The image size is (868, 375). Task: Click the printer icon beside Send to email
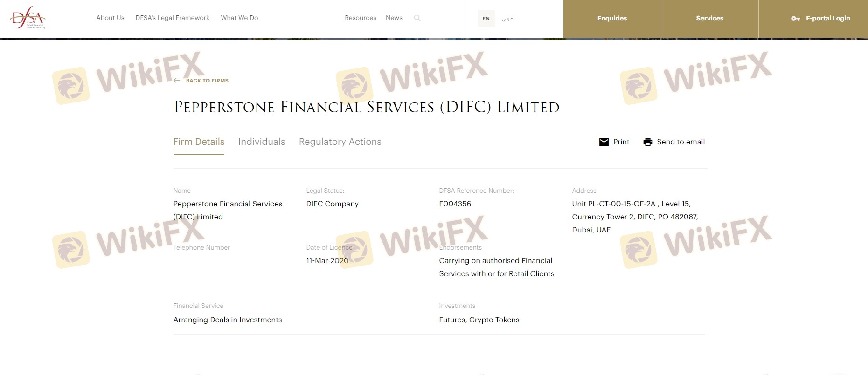648,142
